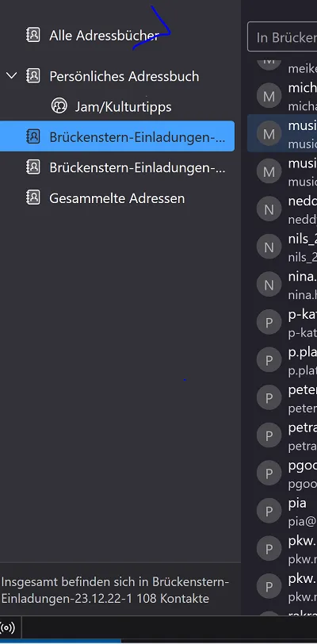This screenshot has height=644, width=317.
Task: Click the avatar of the nils_2 contact
Action: tap(269, 247)
